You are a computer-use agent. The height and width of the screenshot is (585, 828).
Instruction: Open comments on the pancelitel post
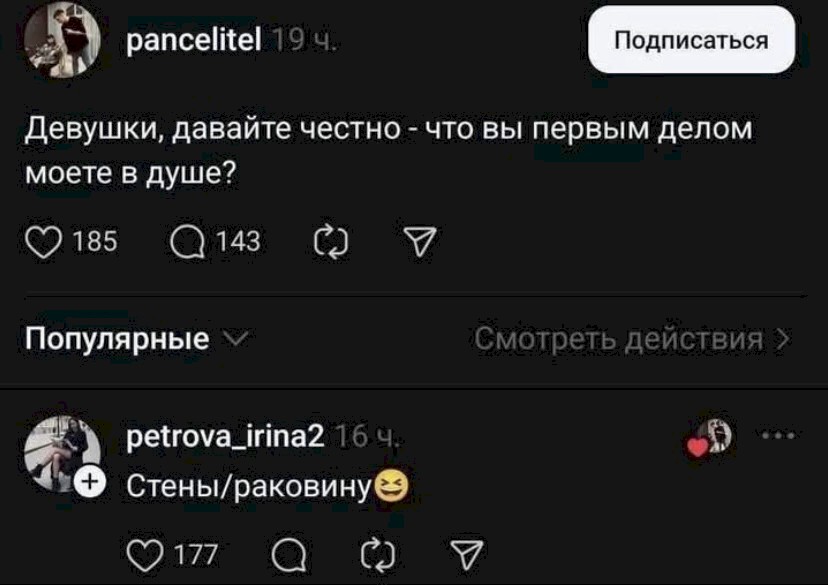(x=187, y=241)
